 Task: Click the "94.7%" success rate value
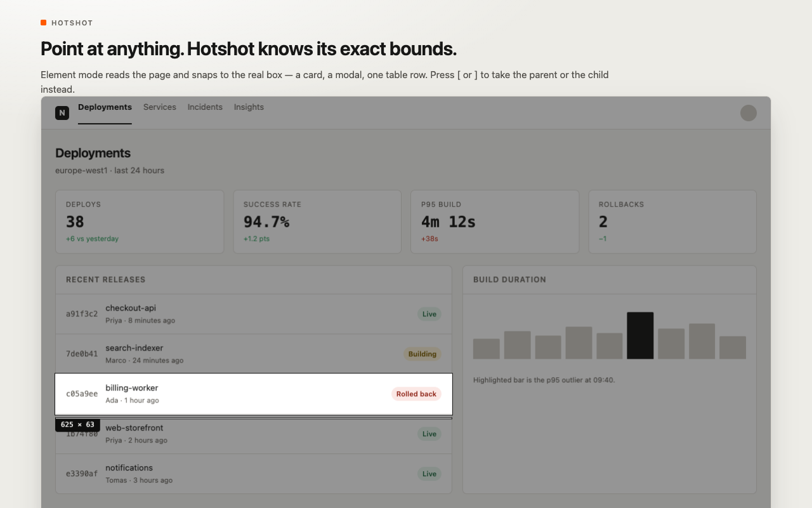coord(266,222)
